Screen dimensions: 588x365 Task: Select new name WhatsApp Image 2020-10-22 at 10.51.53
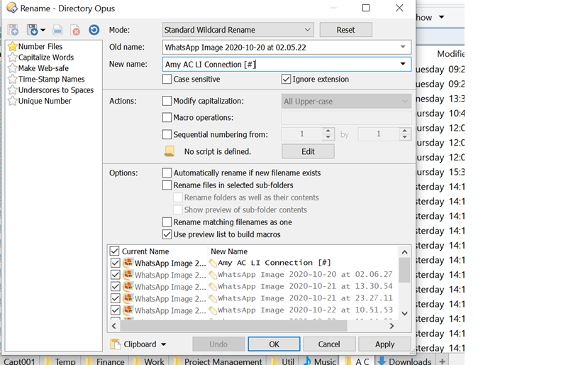(x=305, y=310)
